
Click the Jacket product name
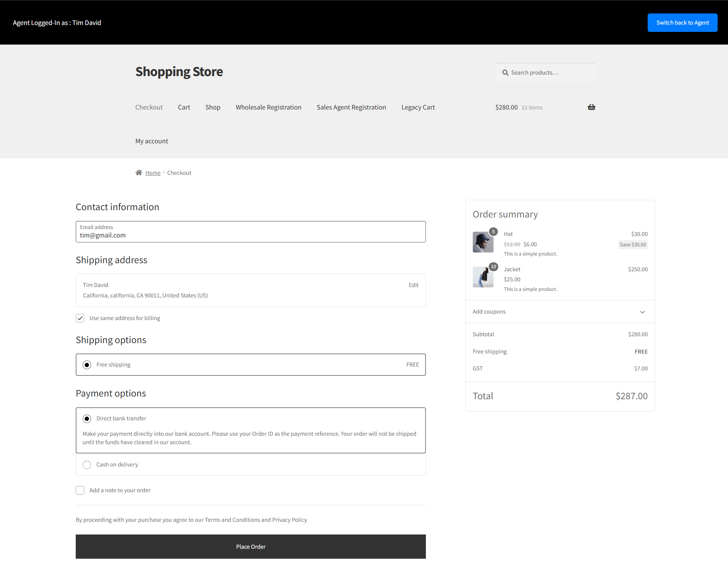click(512, 269)
